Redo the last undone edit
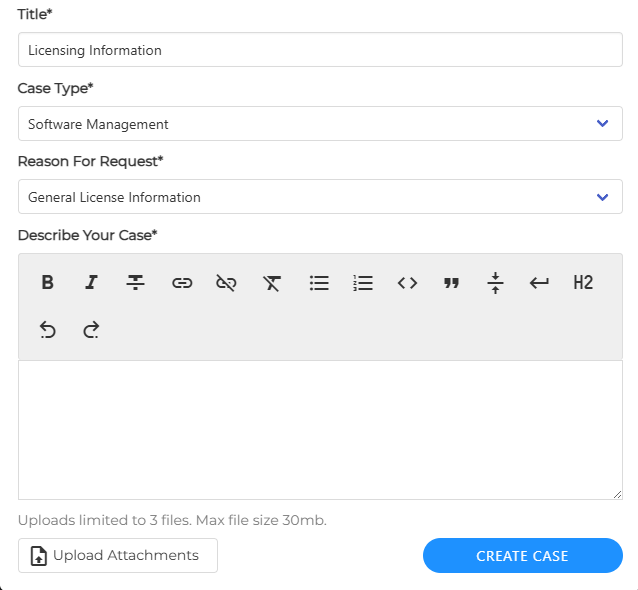 pos(91,329)
